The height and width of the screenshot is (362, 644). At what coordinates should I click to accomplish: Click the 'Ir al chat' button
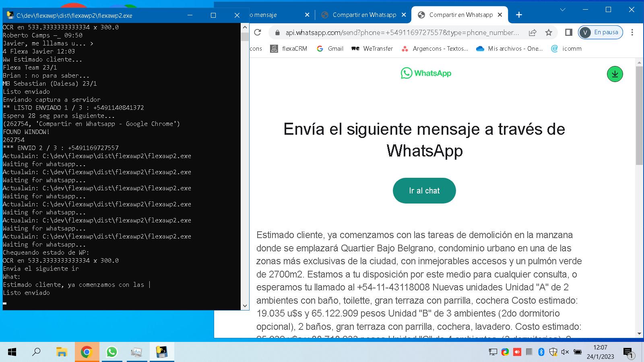(x=424, y=191)
